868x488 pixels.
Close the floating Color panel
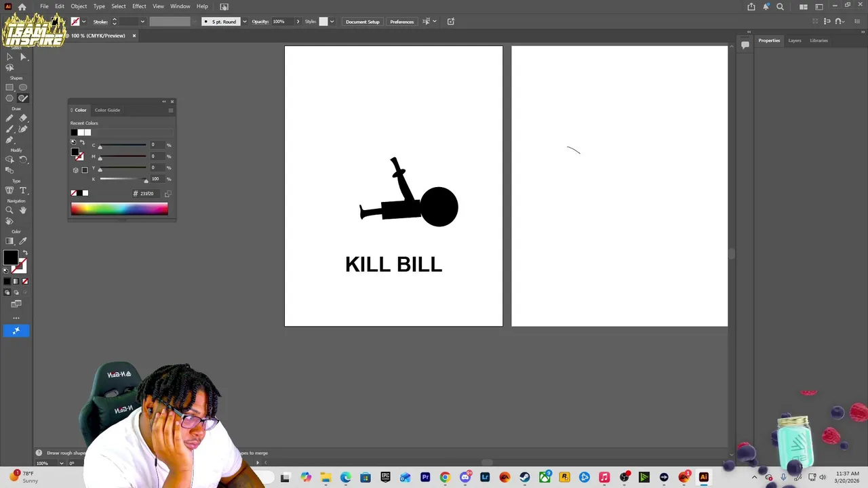click(172, 102)
